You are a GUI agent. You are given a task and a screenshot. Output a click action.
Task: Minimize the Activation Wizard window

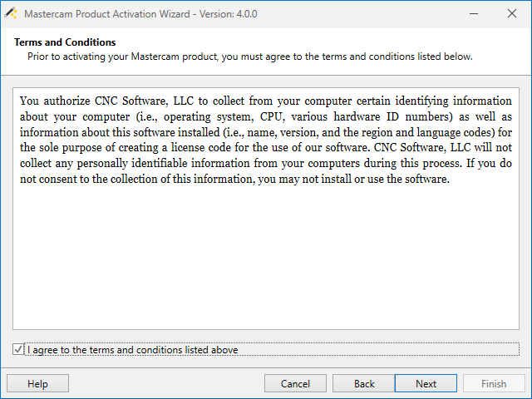(x=473, y=14)
